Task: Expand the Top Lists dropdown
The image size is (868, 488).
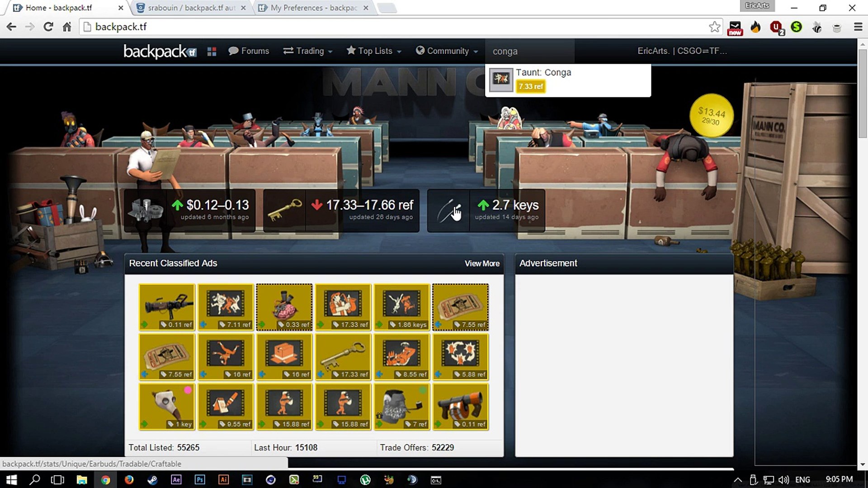Action: pos(374,51)
